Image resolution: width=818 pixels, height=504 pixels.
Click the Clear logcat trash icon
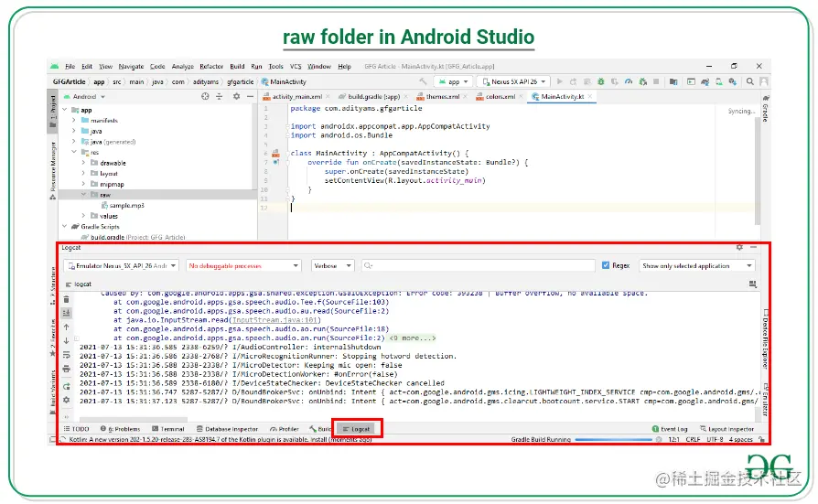tap(66, 299)
